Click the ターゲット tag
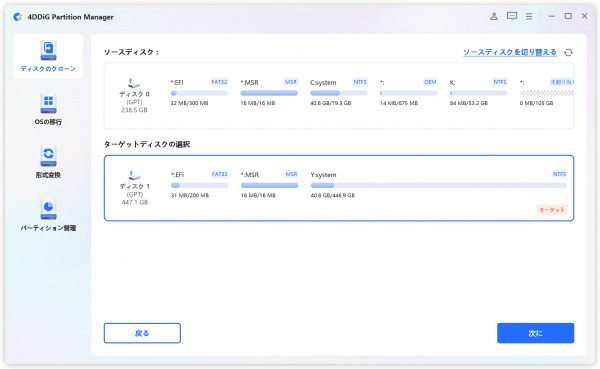The width and height of the screenshot is (600, 369). 552,210
